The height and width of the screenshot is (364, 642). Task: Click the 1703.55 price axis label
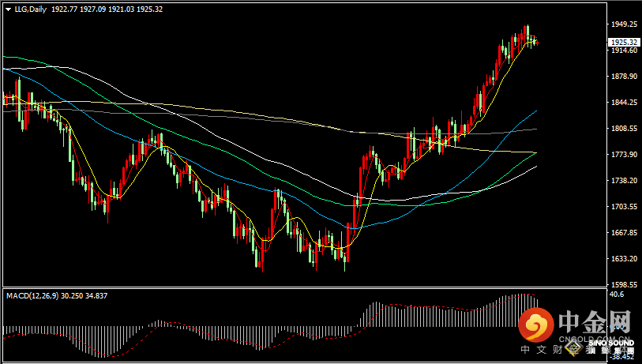pyautogui.click(x=624, y=207)
